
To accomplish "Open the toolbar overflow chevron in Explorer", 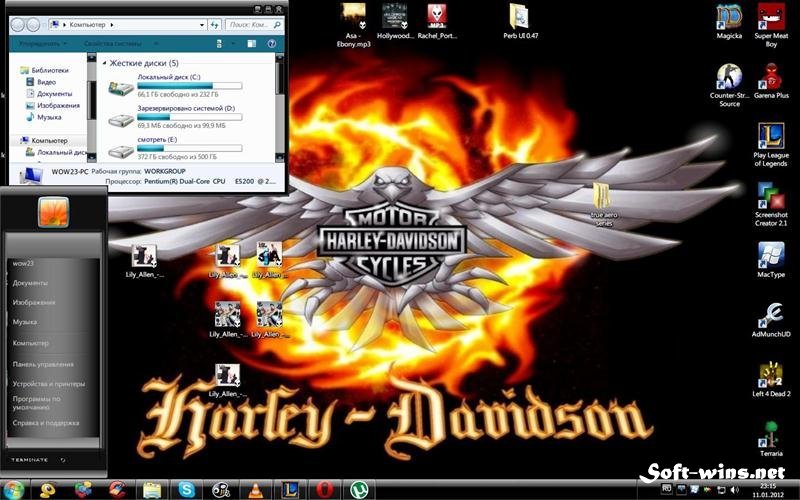I will 156,44.
